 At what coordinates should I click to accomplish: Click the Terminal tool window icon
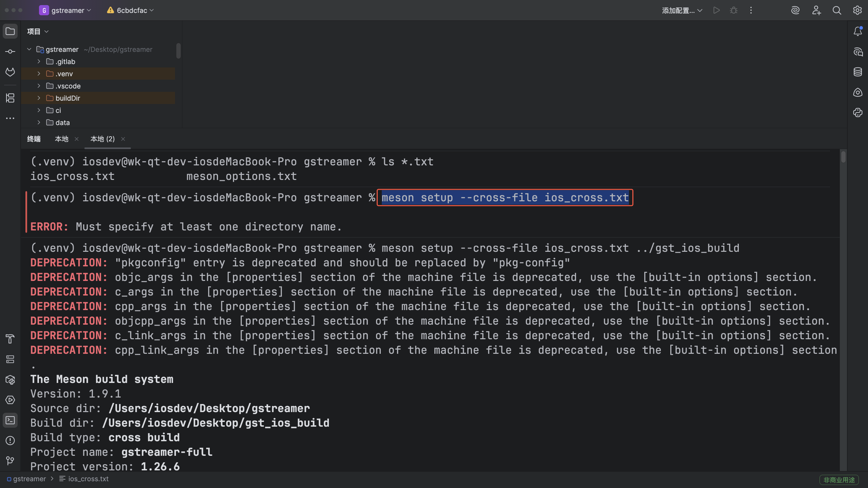pos(10,420)
